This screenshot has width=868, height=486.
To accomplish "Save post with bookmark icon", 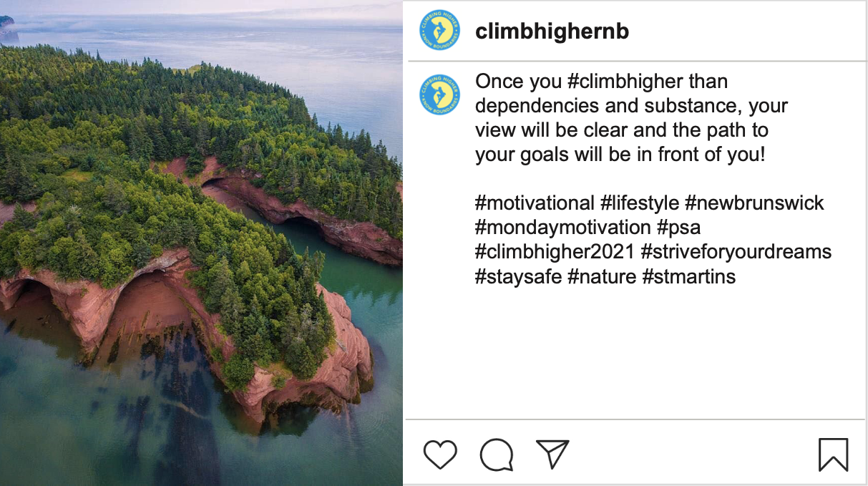I will [833, 455].
